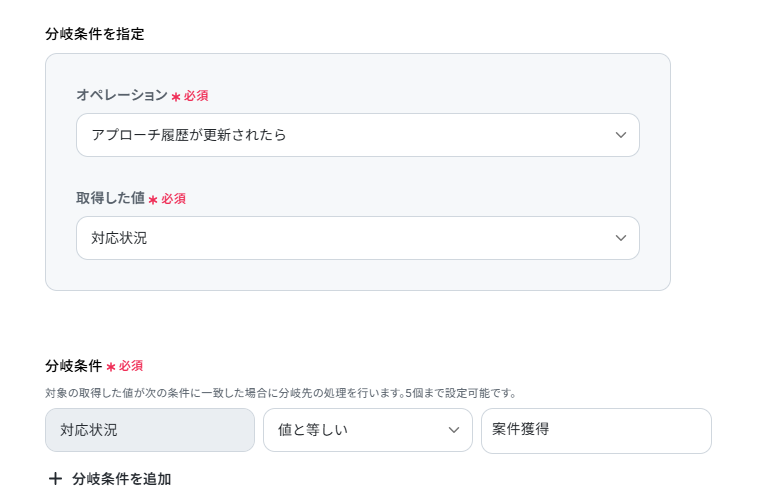Screen dimensions: 774x486
Task: Click the 取得した値 field label
Action: point(110,198)
